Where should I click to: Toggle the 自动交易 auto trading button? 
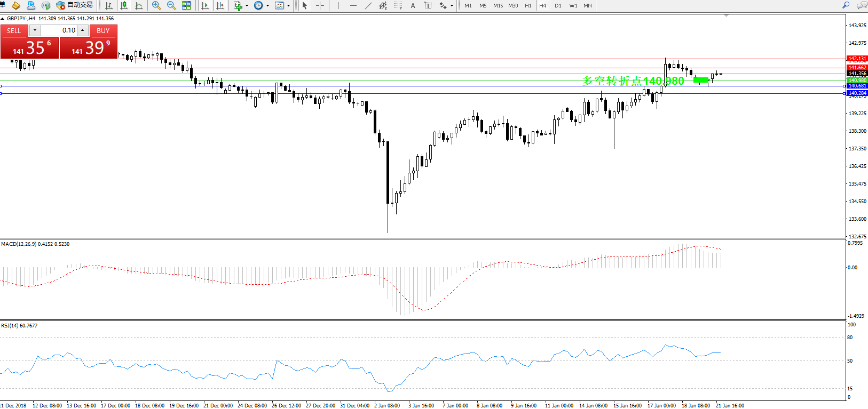(75, 5)
